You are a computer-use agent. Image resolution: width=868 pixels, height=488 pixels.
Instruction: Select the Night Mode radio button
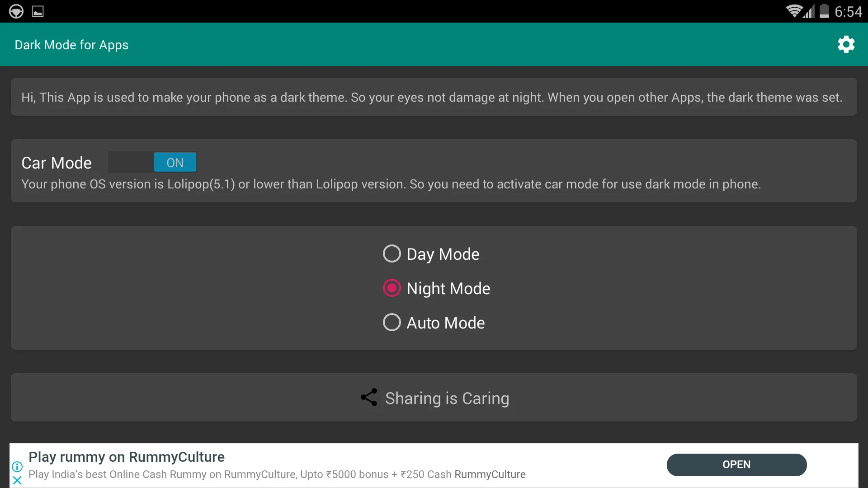391,288
